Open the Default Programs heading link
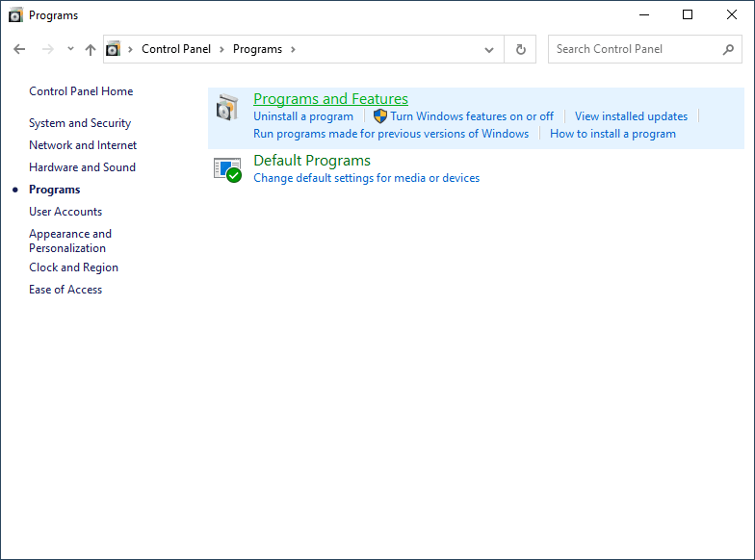755x560 pixels. [x=312, y=160]
